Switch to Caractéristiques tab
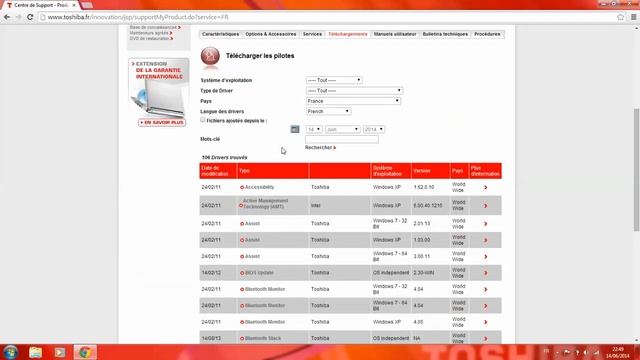This screenshot has height=360, width=640. [x=220, y=34]
